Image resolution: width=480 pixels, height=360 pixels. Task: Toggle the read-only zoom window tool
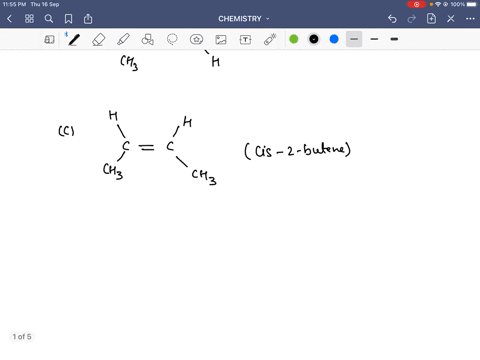[49, 40]
